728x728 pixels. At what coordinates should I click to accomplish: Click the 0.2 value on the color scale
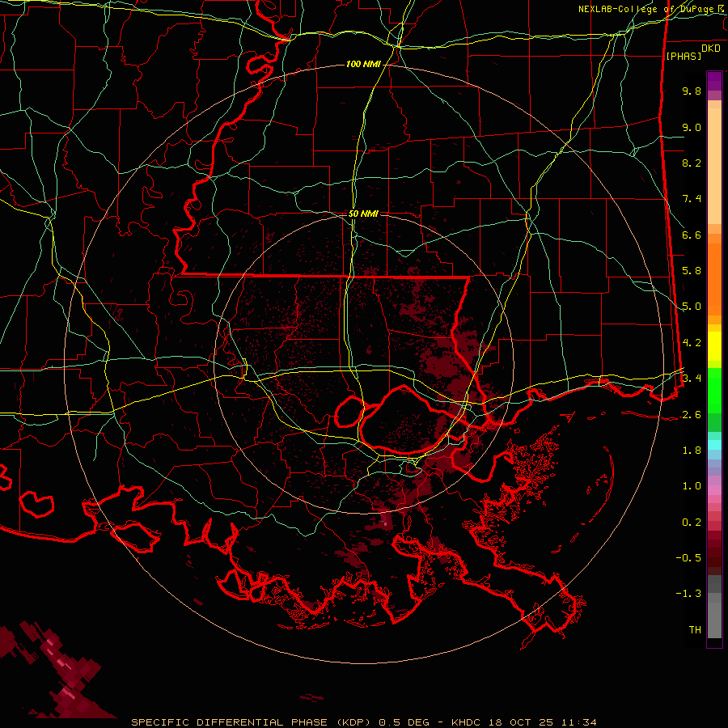(692, 523)
